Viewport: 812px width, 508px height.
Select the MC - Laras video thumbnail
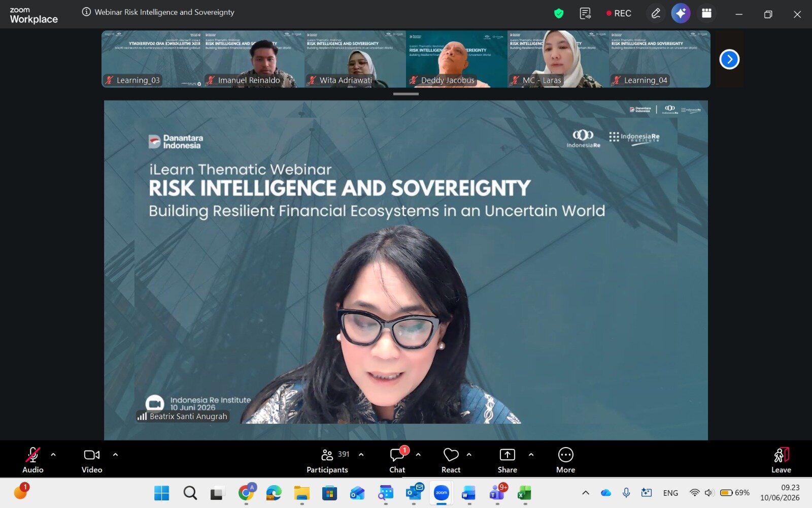[558, 59]
